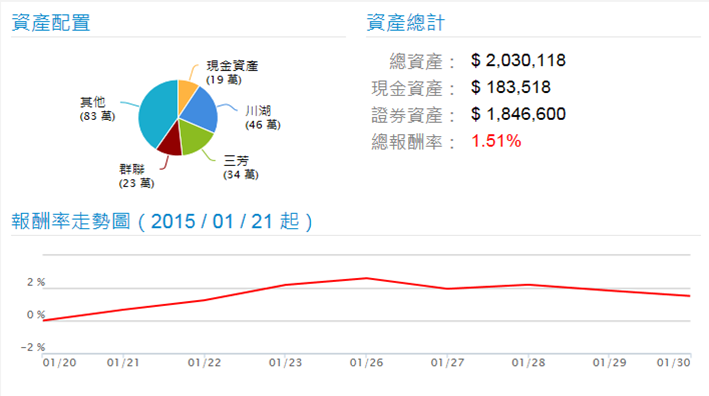Click the trend line point at 01/27
Screen dimensions: 709x396
click(x=447, y=288)
